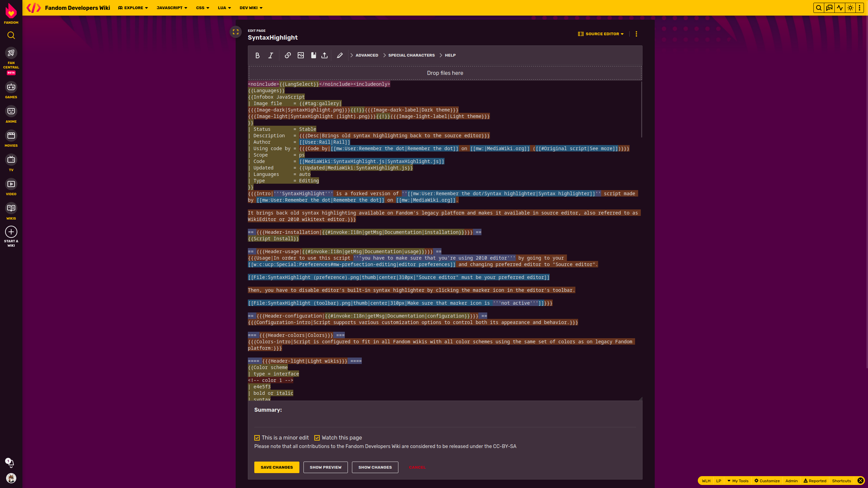
Task: Open the JAVASCRIPT dropdown menu
Action: pyautogui.click(x=172, y=8)
